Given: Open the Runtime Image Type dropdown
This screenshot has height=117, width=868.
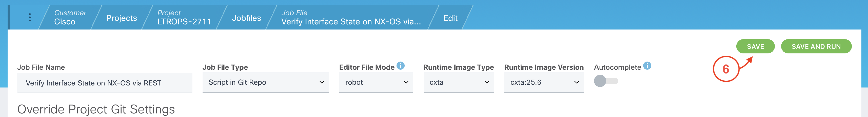Looking at the screenshot, I should (458, 82).
